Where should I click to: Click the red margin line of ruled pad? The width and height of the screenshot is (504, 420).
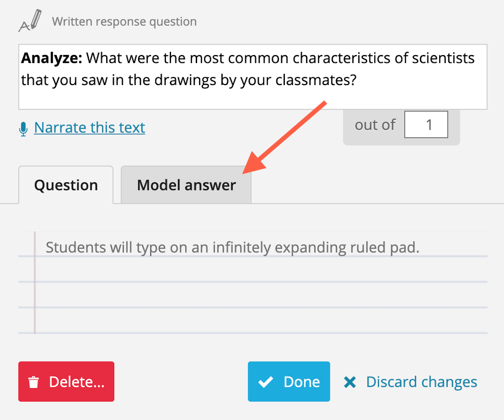pyautogui.click(x=35, y=283)
